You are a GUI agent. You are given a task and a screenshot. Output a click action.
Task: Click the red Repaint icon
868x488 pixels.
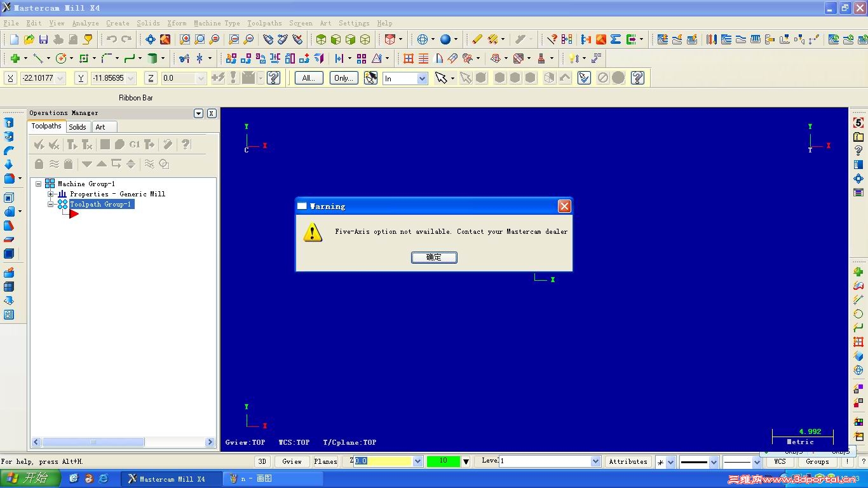click(x=165, y=39)
